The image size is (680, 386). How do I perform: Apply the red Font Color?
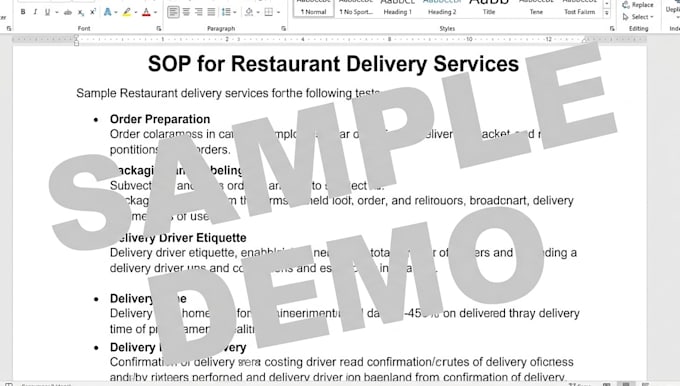(x=146, y=12)
